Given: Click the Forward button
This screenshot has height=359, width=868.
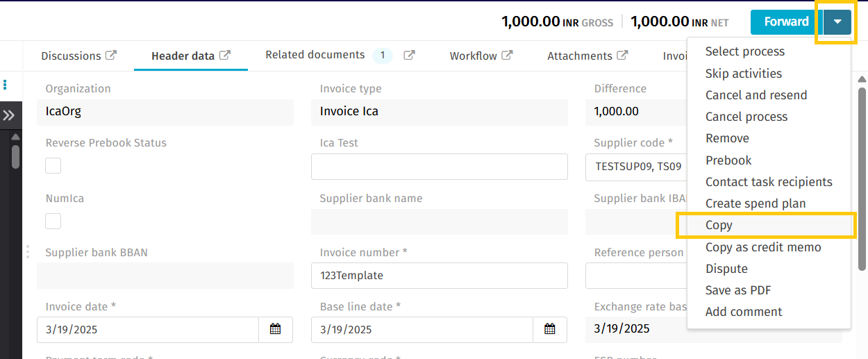Looking at the screenshot, I should click(x=785, y=22).
